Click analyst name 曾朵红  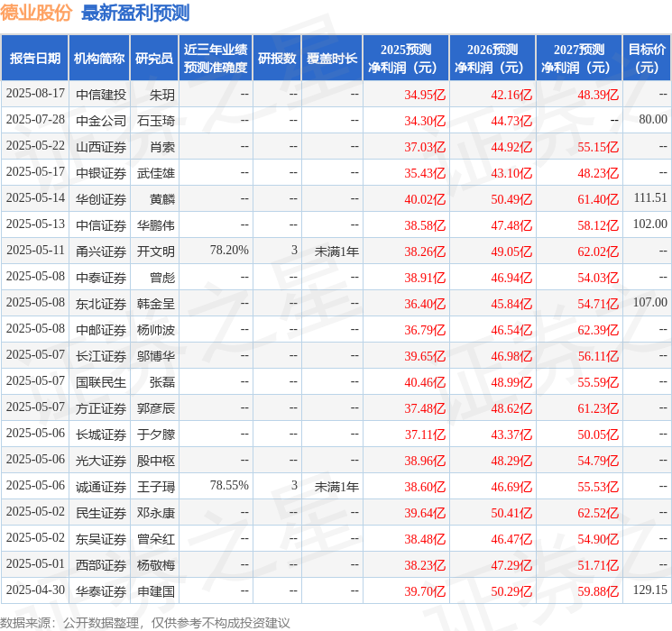[x=155, y=538]
